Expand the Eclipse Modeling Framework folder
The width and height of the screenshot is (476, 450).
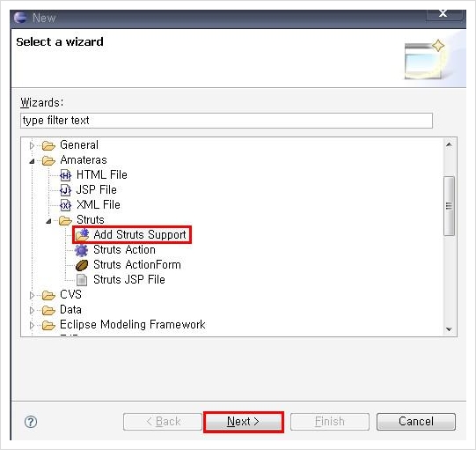tap(32, 325)
